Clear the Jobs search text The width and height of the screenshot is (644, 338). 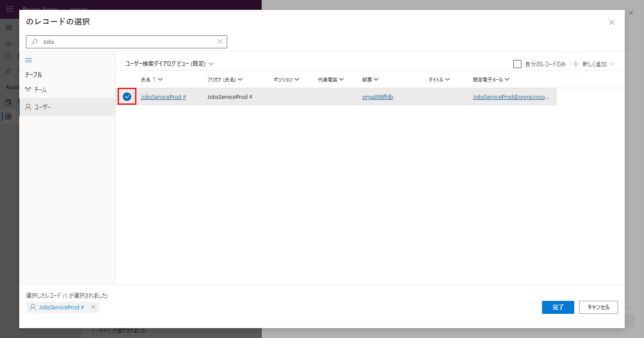click(220, 42)
